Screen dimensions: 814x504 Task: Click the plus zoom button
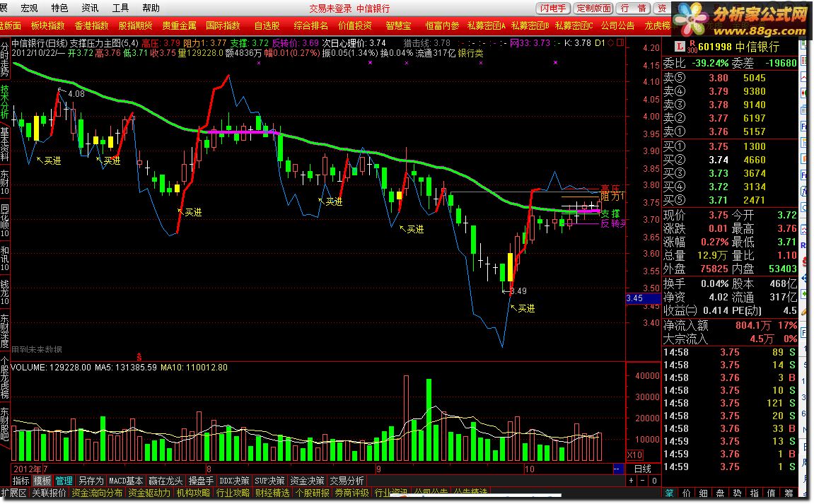point(632,481)
